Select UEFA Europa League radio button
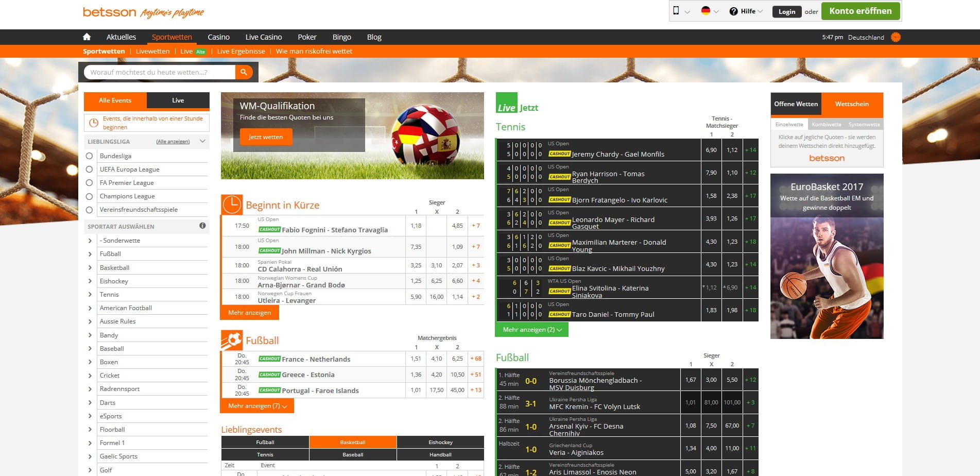This screenshot has width=980, height=476. point(89,169)
